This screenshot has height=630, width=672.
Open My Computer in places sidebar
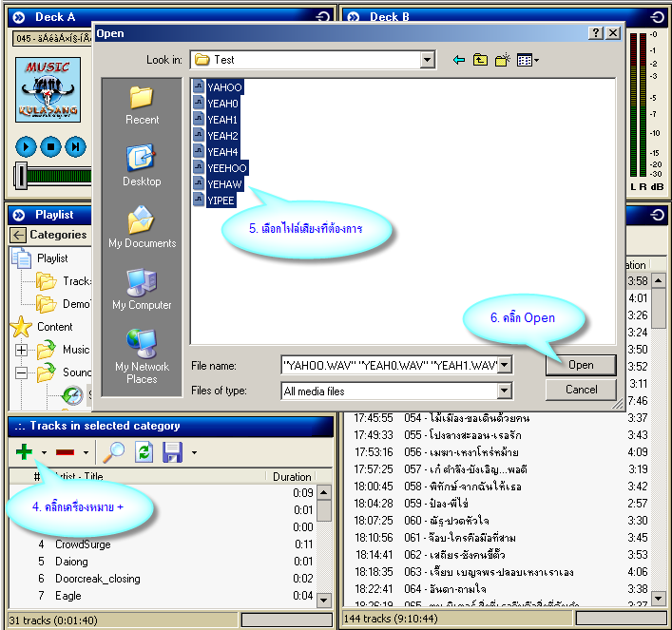pos(142,289)
